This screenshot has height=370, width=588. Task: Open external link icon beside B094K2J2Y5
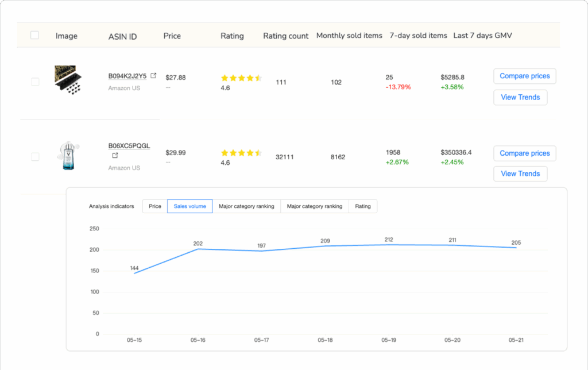(153, 76)
